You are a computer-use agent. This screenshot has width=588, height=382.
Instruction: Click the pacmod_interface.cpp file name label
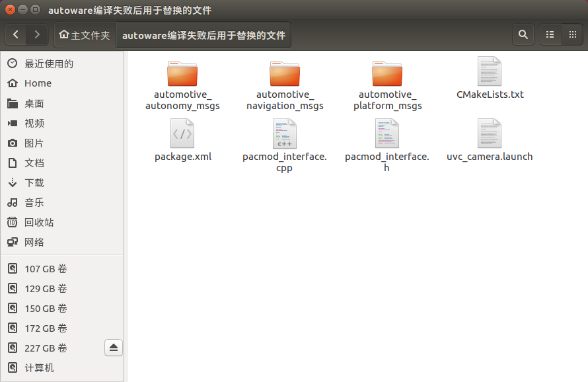pyautogui.click(x=285, y=162)
